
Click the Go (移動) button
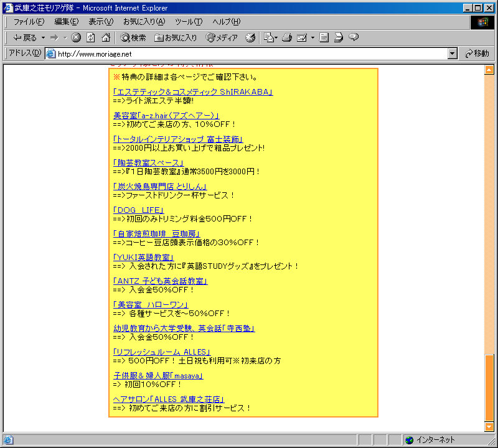click(x=477, y=54)
